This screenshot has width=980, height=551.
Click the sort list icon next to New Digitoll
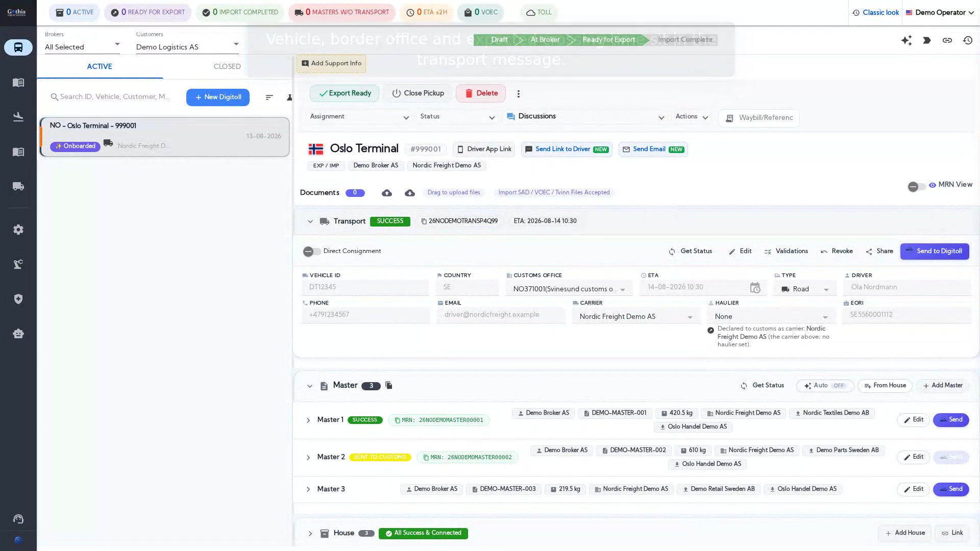coord(269,97)
